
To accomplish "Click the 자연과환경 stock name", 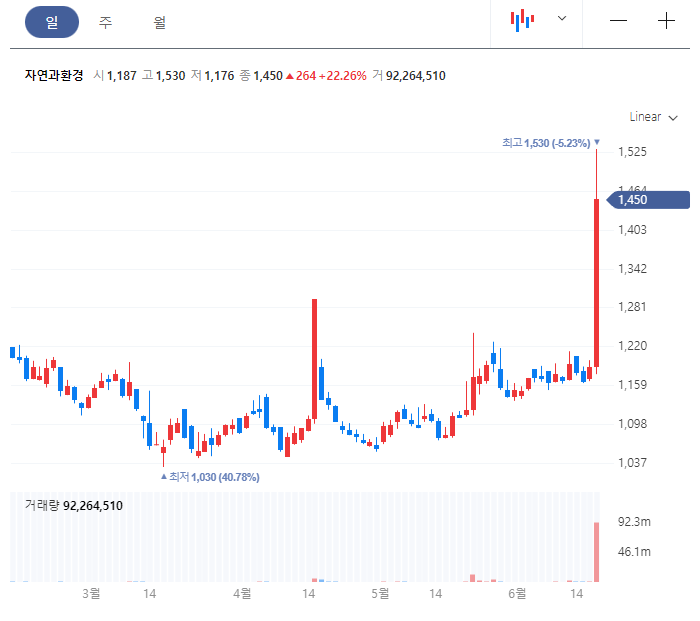I will 54,75.
